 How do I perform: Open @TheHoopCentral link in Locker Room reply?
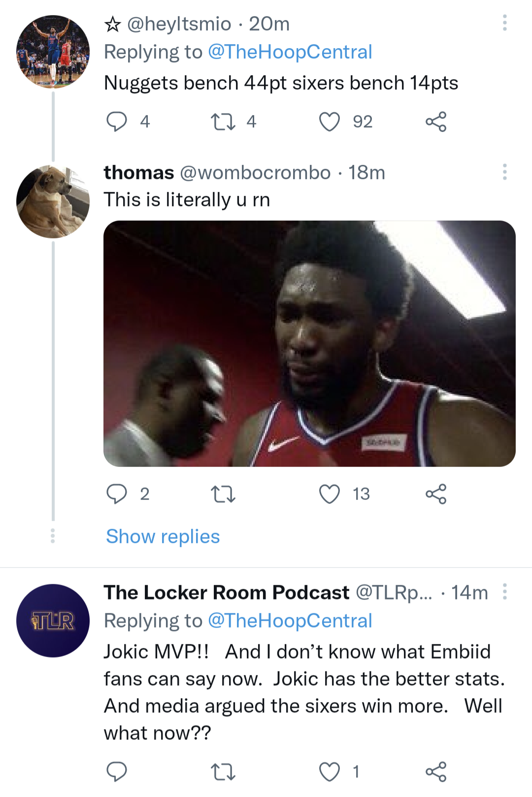click(x=290, y=621)
